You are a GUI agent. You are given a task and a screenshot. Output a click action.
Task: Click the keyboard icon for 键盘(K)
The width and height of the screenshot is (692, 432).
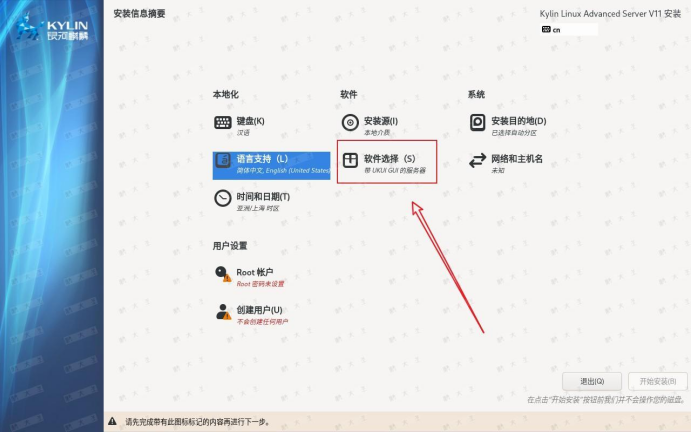(222, 122)
